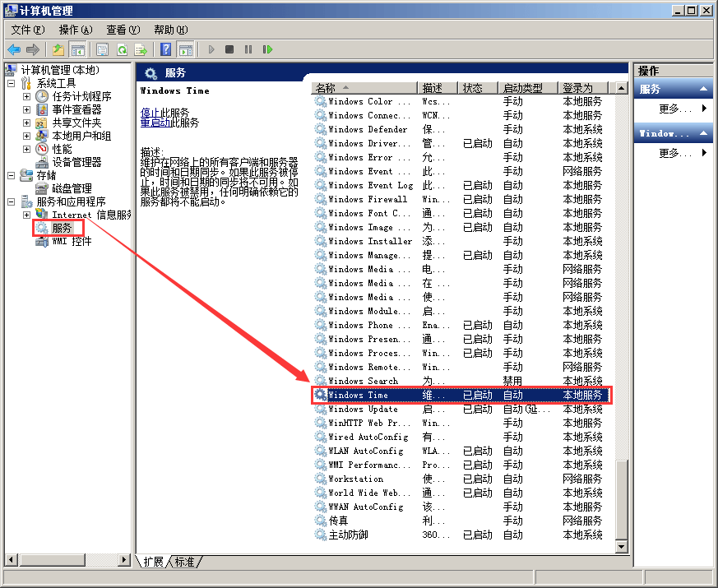718x588 pixels.
Task: Sort services by the 启动类型 column header
Action: [x=528, y=88]
